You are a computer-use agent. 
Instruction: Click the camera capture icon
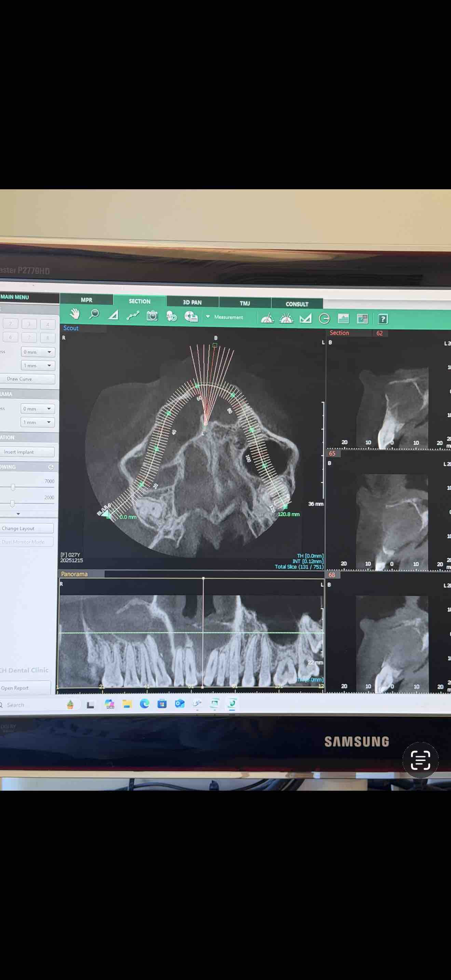tap(152, 316)
